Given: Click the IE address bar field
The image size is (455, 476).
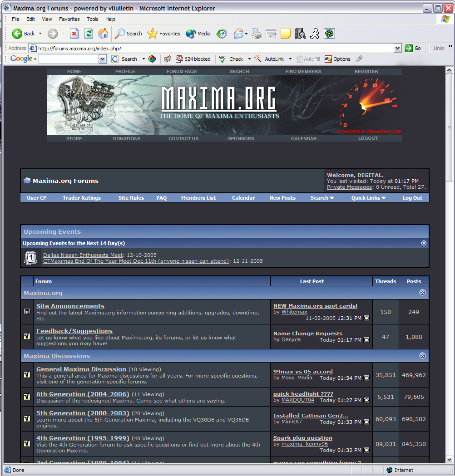Looking at the screenshot, I should (215, 48).
